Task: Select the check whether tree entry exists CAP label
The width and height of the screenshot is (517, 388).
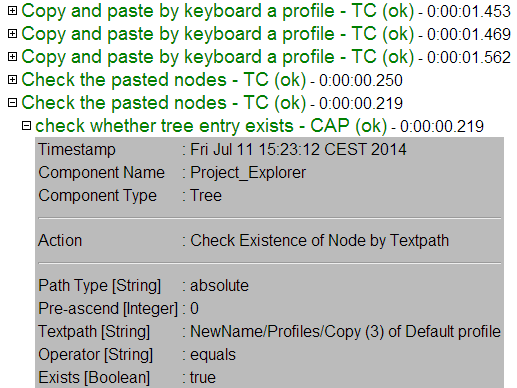Action: (211, 126)
